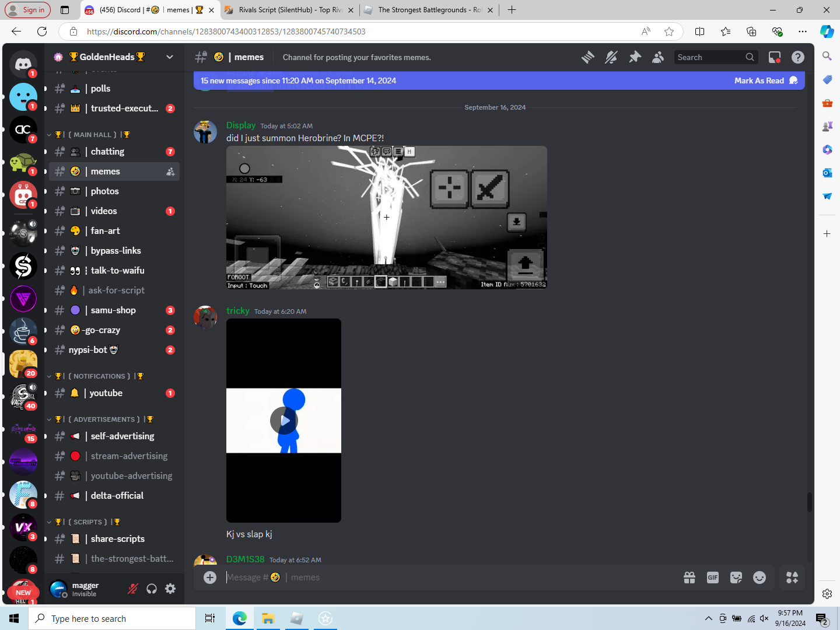The image size is (840, 630).
Task: Mute the memes channel with the notification bell
Action: 611,57
